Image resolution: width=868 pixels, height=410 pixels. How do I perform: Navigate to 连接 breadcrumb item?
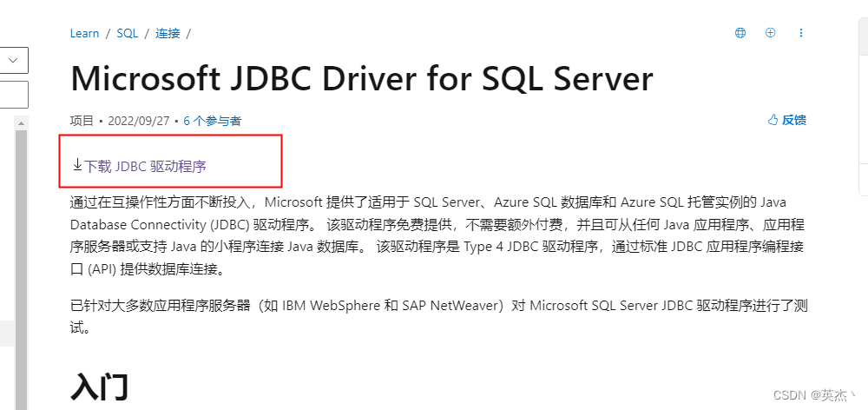168,33
